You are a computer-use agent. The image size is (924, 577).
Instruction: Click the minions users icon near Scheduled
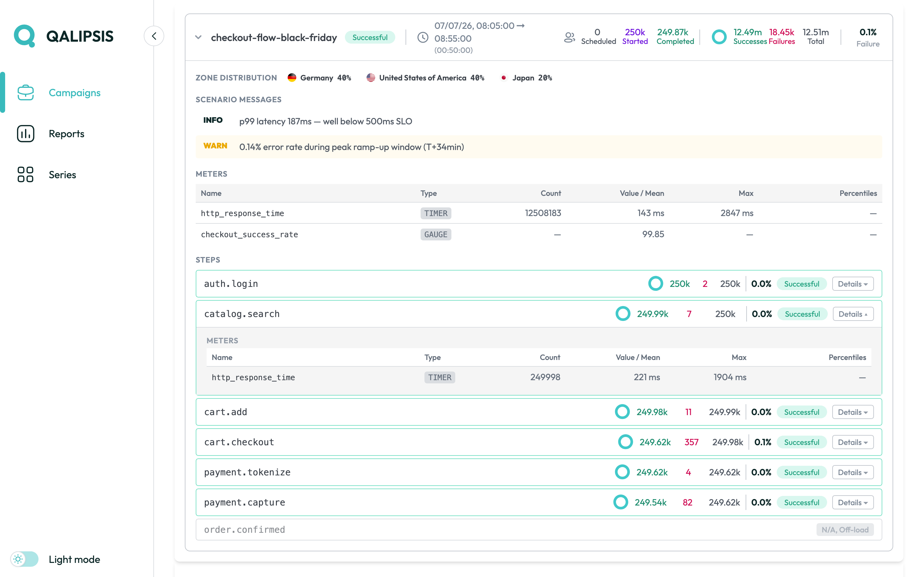[x=569, y=37]
